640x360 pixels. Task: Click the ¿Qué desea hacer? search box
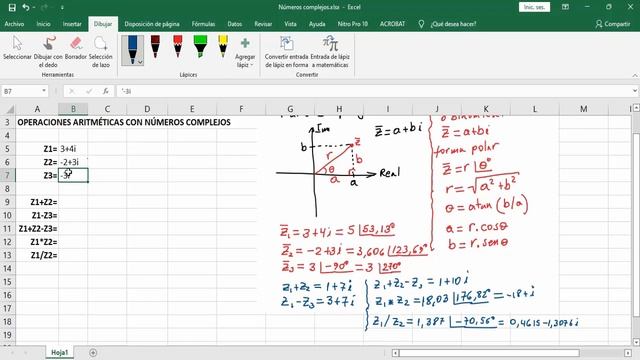click(453, 24)
